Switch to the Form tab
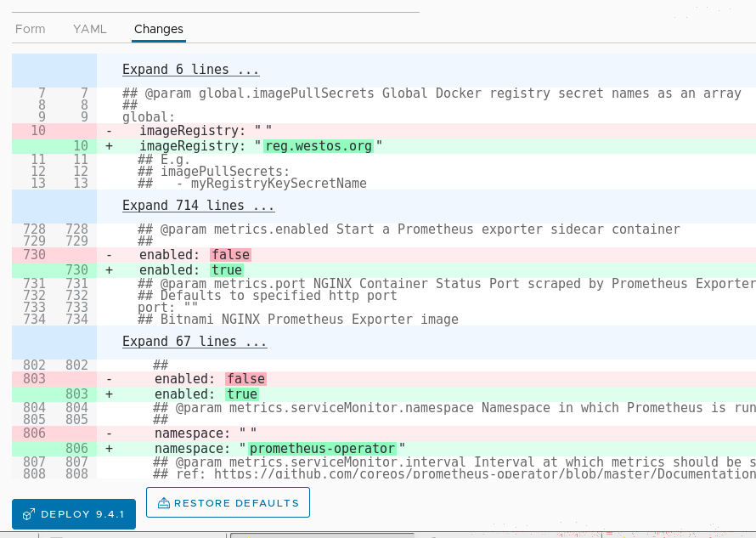Image resolution: width=756 pixels, height=538 pixels. [x=30, y=29]
